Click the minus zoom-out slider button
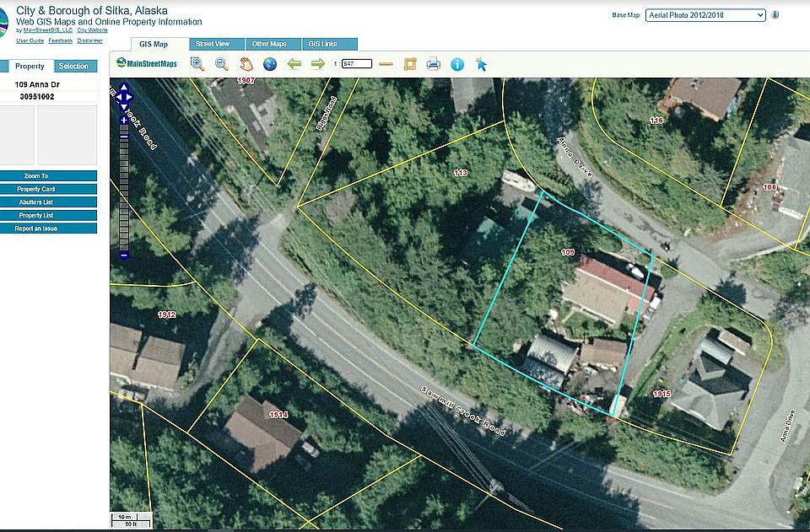Image resolution: width=810 pixels, height=532 pixels. click(123, 255)
